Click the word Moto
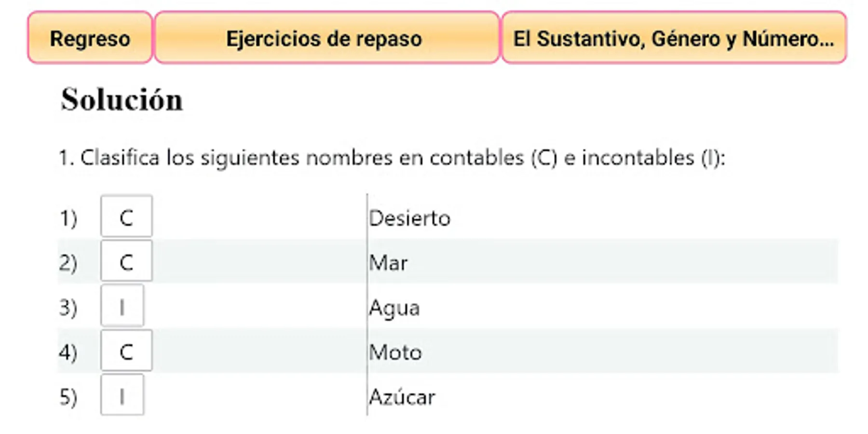Screen dimensions: 868x434 tap(395, 353)
